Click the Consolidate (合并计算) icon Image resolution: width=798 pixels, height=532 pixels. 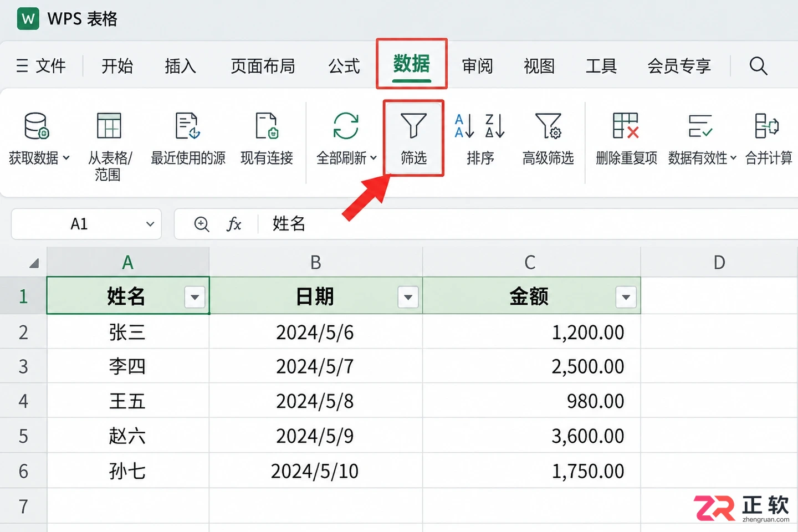[x=767, y=126]
